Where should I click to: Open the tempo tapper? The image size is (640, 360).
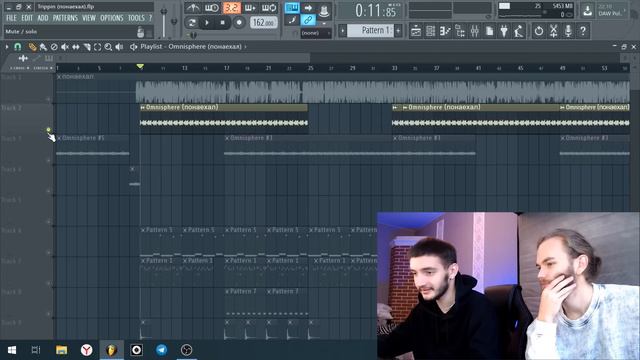tap(519, 31)
